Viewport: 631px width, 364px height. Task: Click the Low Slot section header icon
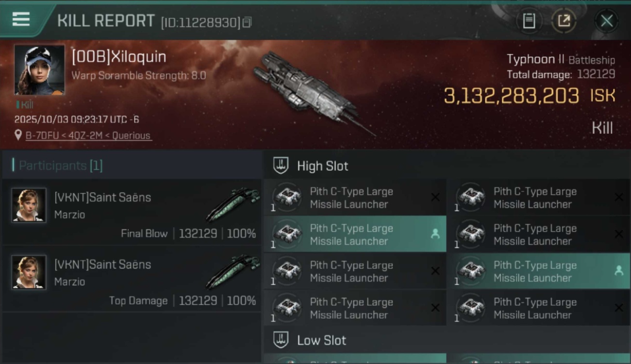click(281, 340)
